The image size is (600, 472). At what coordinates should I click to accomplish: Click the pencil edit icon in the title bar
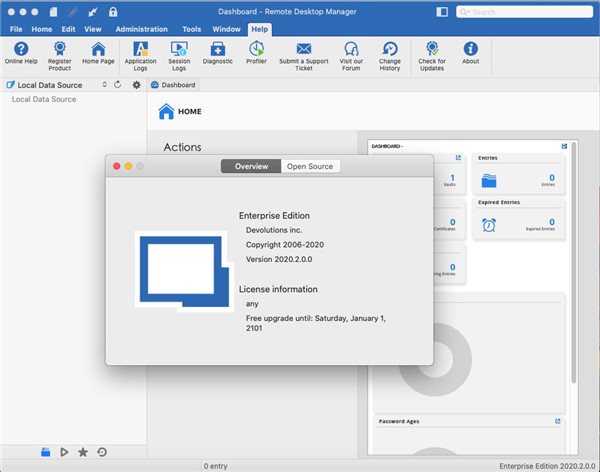pos(73,12)
